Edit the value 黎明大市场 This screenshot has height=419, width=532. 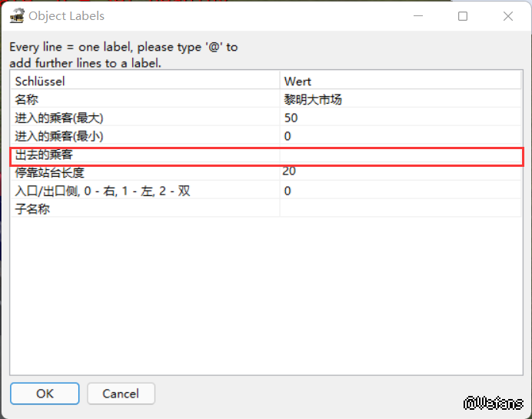coord(401,99)
